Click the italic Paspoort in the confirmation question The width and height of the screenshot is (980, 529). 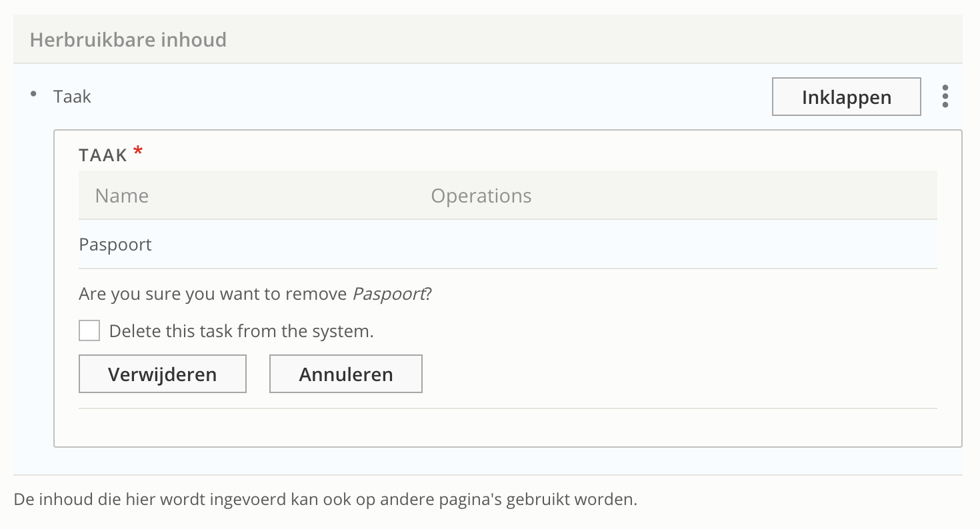[x=388, y=294]
